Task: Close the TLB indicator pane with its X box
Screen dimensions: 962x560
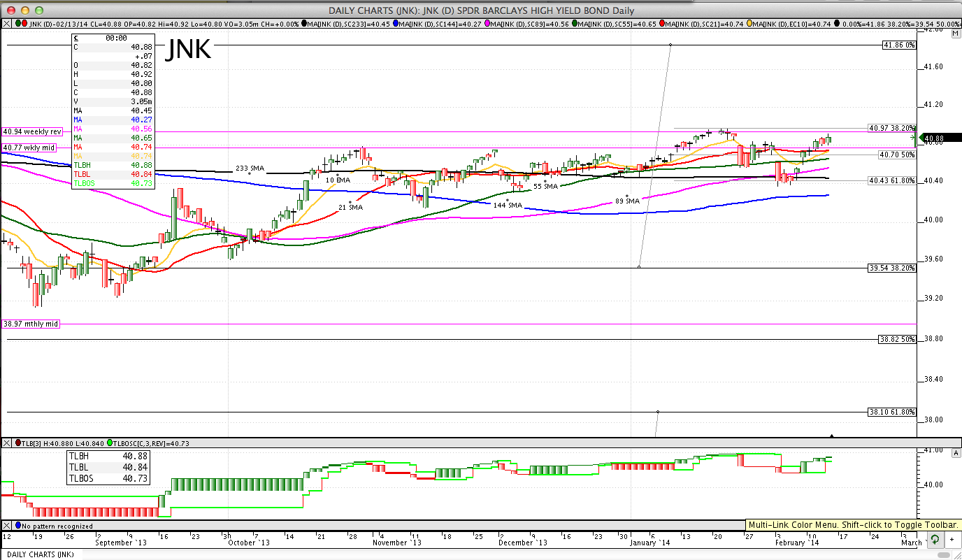Action: 7,443
